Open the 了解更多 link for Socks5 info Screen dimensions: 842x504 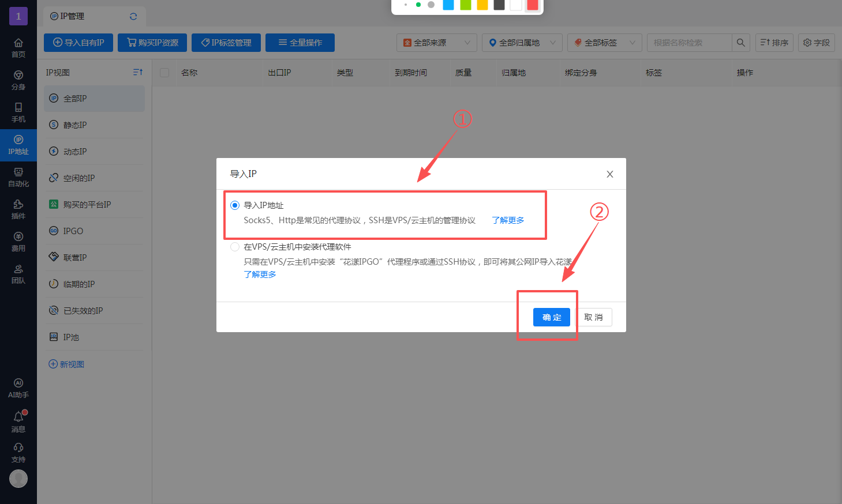pos(507,220)
